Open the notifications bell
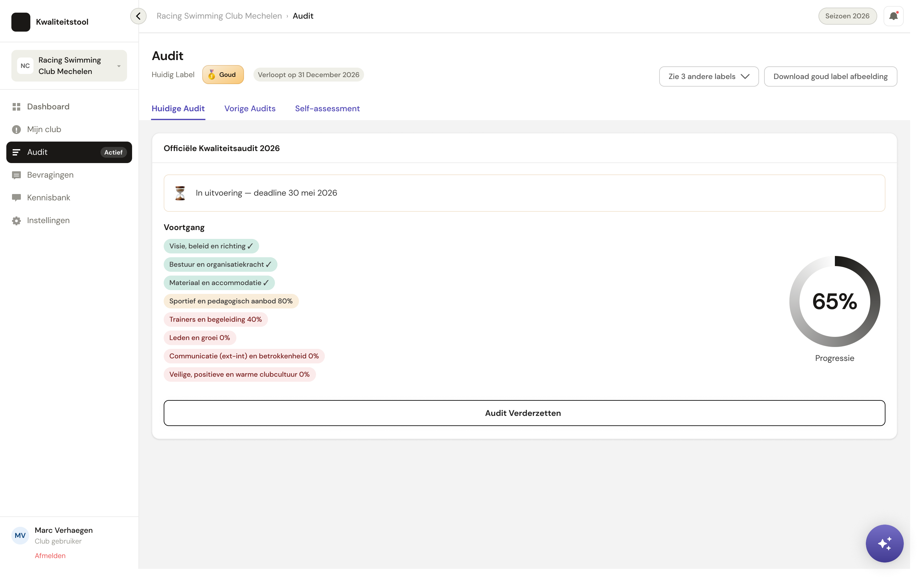The height and width of the screenshot is (584, 924). coord(893,16)
